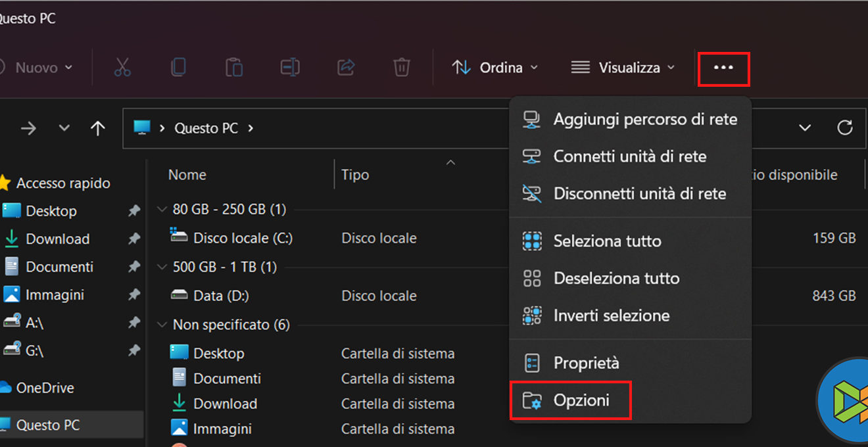868x447 pixels.
Task: Select Proprietà in the context menu
Action: click(586, 363)
